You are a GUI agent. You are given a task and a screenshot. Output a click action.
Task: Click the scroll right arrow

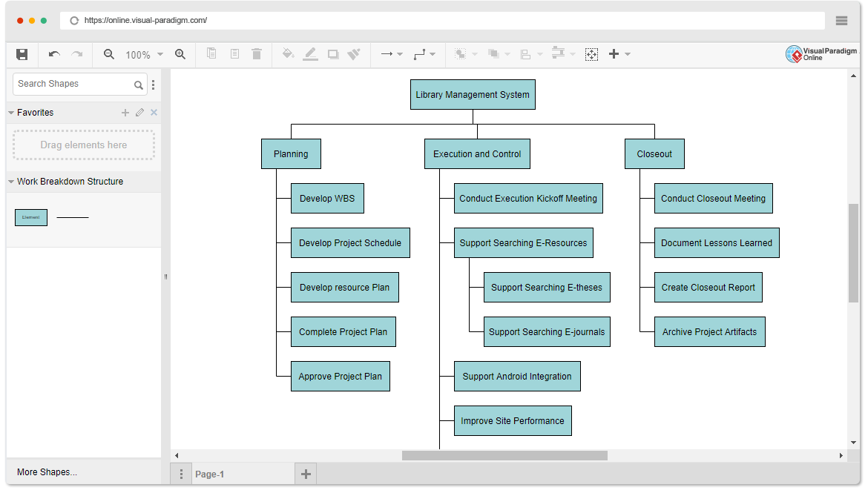click(841, 456)
